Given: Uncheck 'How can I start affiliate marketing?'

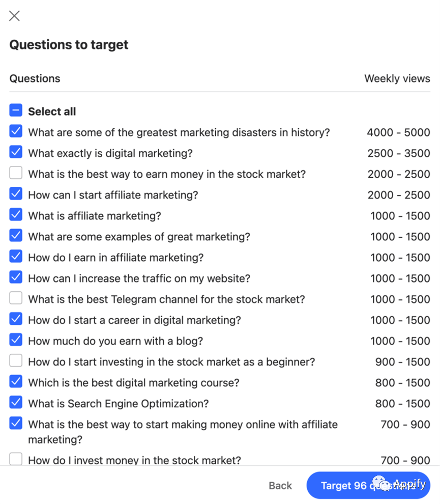Looking at the screenshot, I should pos(16,193).
